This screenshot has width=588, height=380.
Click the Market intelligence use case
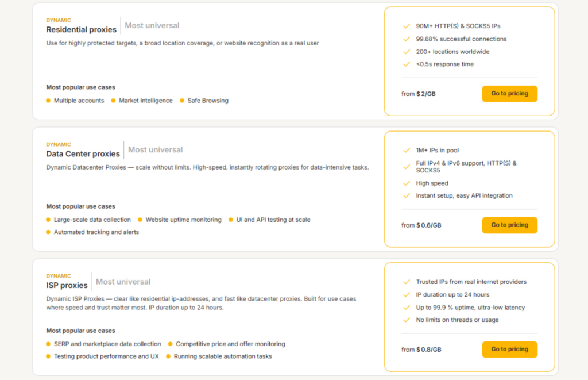pos(145,101)
